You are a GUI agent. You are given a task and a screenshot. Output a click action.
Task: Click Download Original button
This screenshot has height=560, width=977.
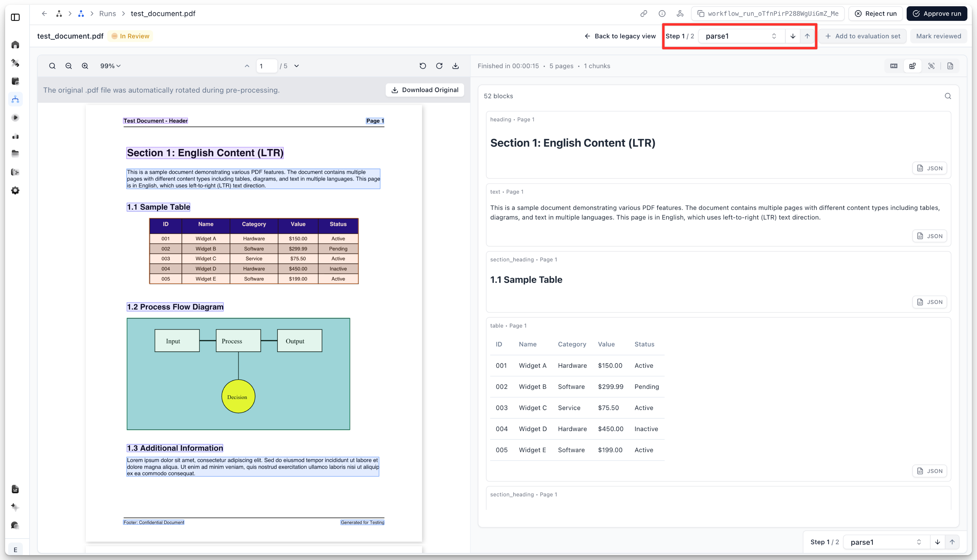click(x=425, y=90)
